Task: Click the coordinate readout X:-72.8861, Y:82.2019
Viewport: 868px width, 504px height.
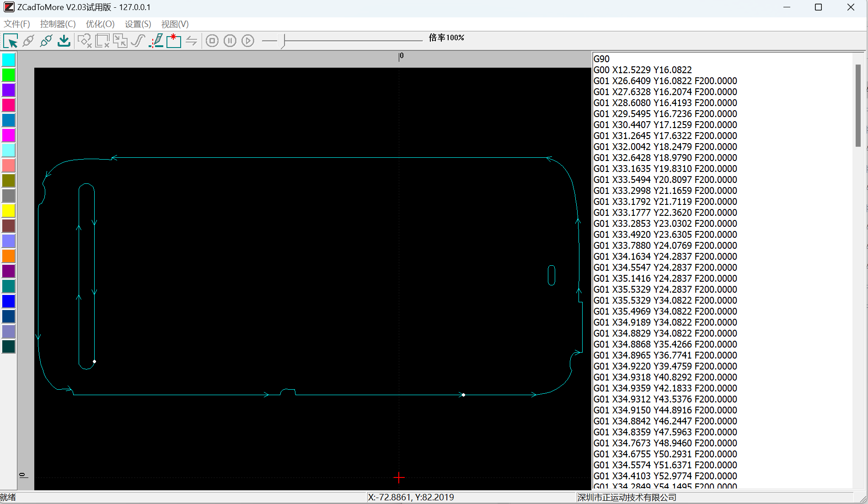Action: click(x=411, y=498)
